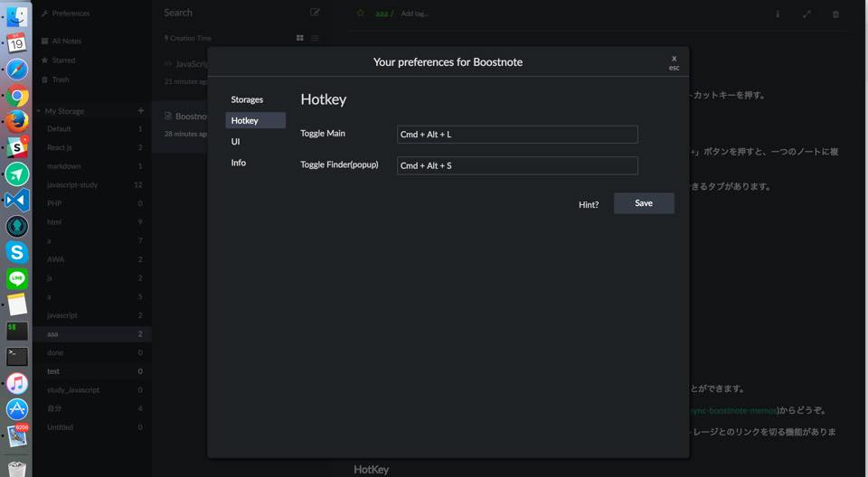Image resolution: width=868 pixels, height=477 pixels.
Task: Open the green dollar-sign terminal app in dock
Action: click(x=16, y=331)
